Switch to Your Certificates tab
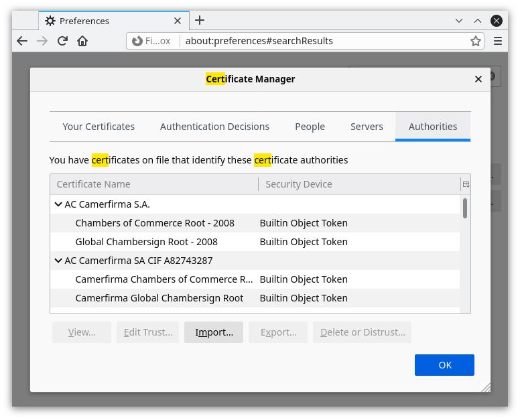The width and height of the screenshot is (520, 420). (x=99, y=127)
